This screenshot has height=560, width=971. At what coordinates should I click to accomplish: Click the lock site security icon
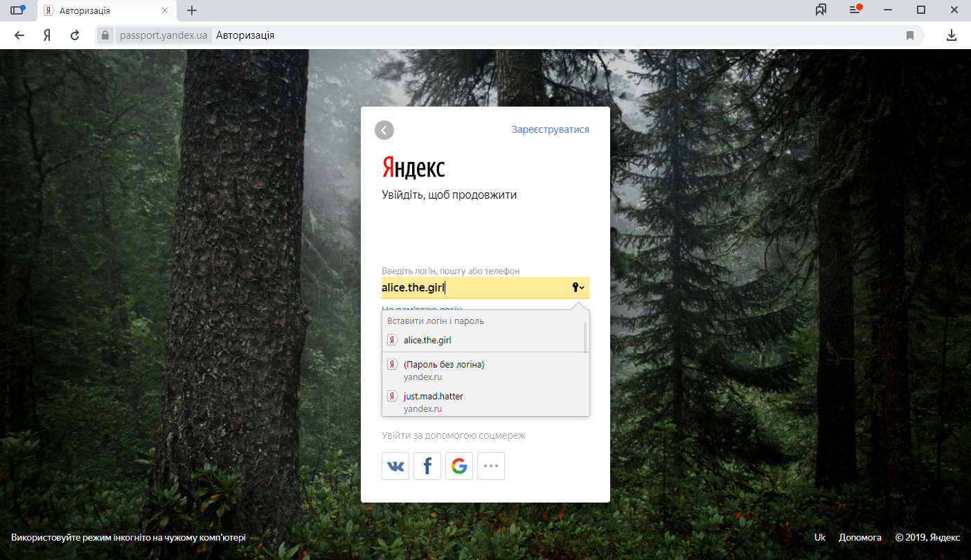coord(105,35)
